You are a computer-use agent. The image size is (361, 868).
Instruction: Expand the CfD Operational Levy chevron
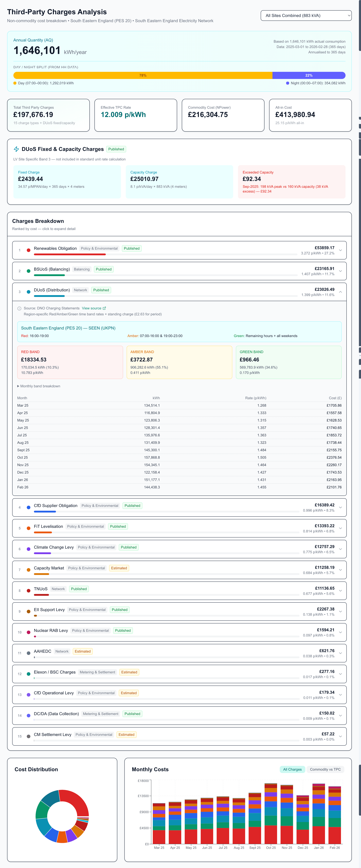[x=340, y=695]
